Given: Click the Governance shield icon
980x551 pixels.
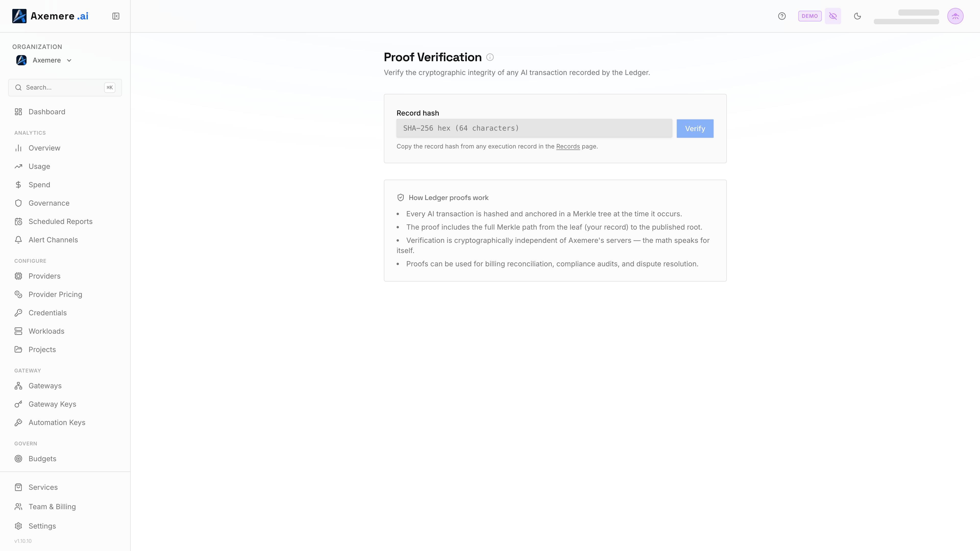Looking at the screenshot, I should point(18,203).
